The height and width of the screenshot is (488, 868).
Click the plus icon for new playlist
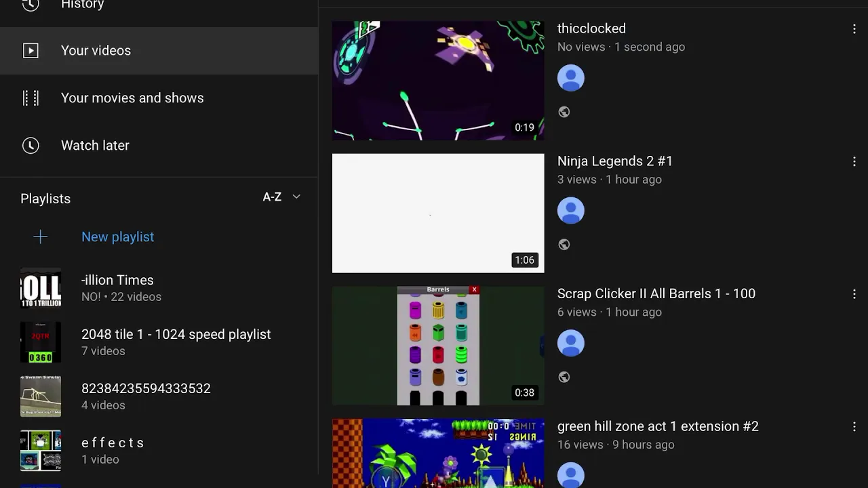click(41, 237)
